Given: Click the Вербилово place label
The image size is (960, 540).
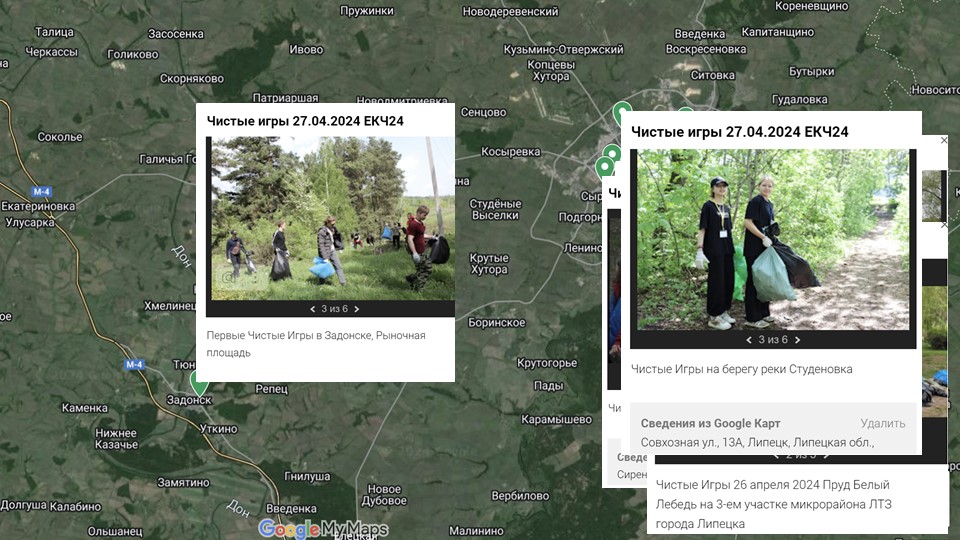Looking at the screenshot, I should (520, 495).
